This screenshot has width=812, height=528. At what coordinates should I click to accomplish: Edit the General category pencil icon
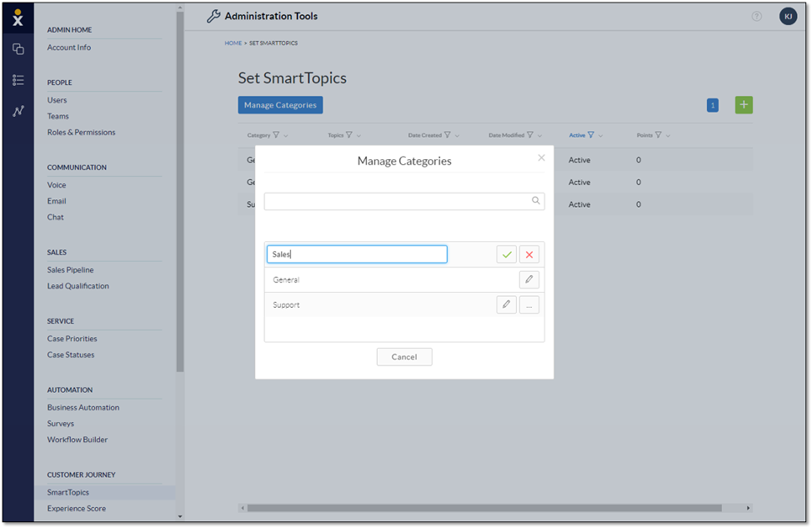pos(529,279)
